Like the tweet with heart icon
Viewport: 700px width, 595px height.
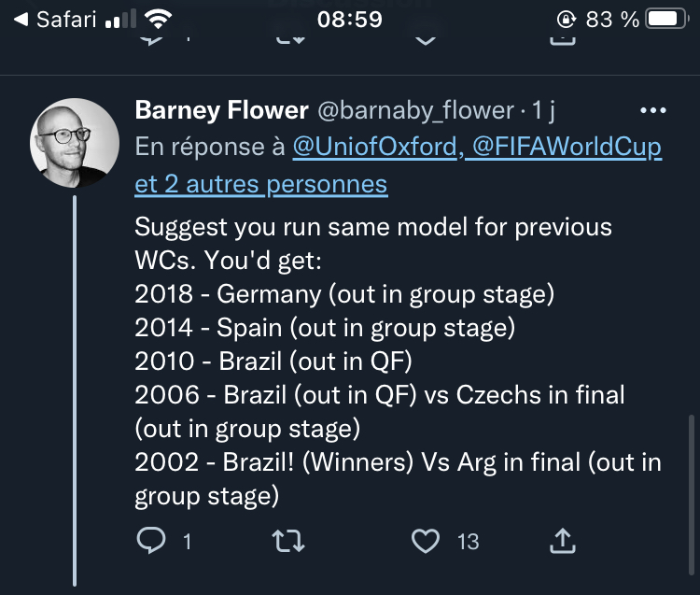click(x=426, y=541)
